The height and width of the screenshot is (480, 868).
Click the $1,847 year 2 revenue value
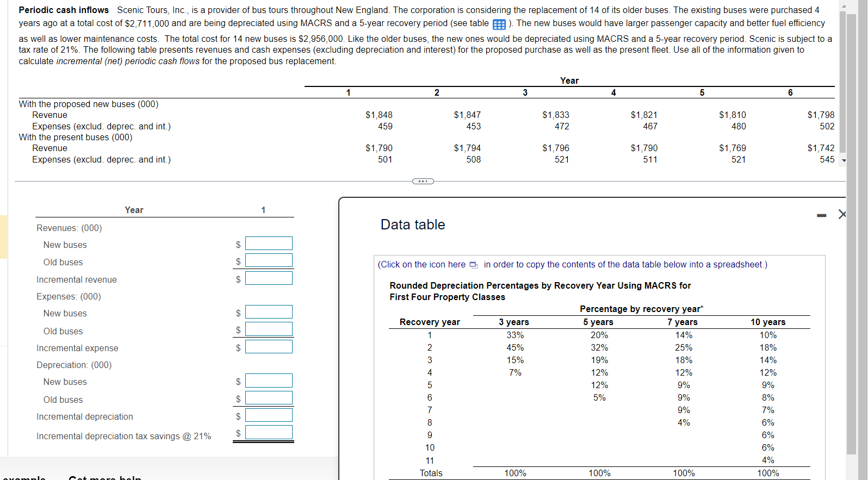(x=468, y=115)
